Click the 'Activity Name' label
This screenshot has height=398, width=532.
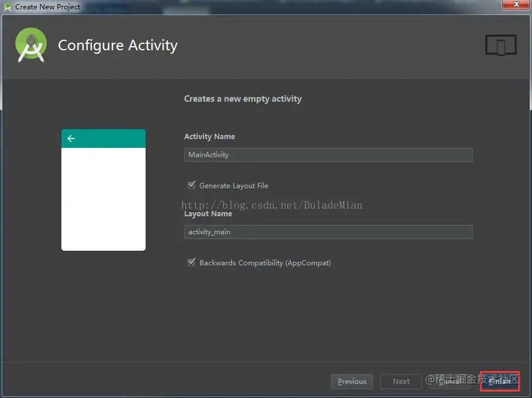click(x=210, y=136)
